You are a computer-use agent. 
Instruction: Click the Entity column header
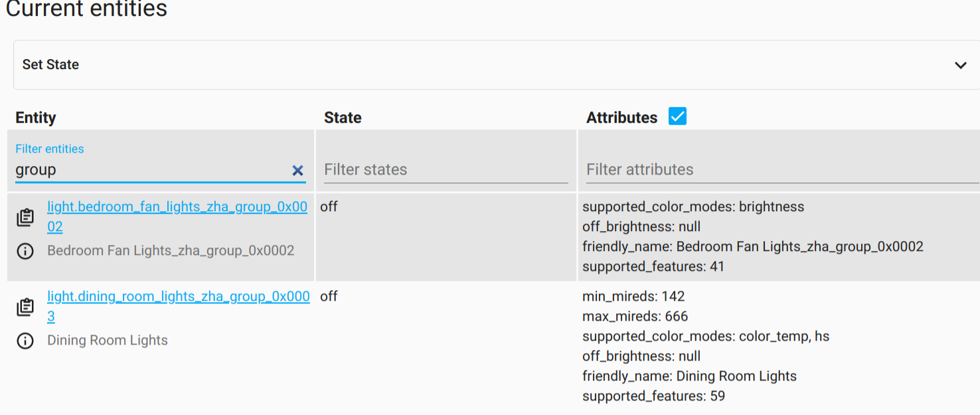pos(35,118)
